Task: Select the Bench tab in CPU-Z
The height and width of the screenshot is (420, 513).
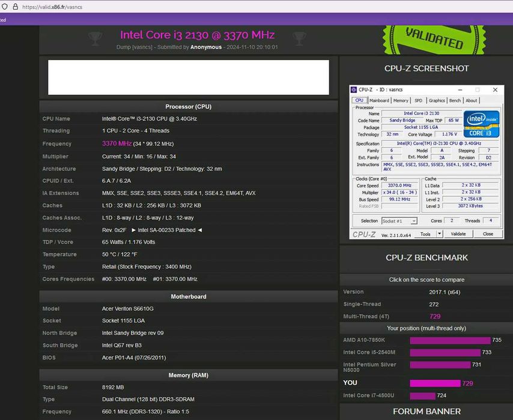Action: [x=455, y=100]
